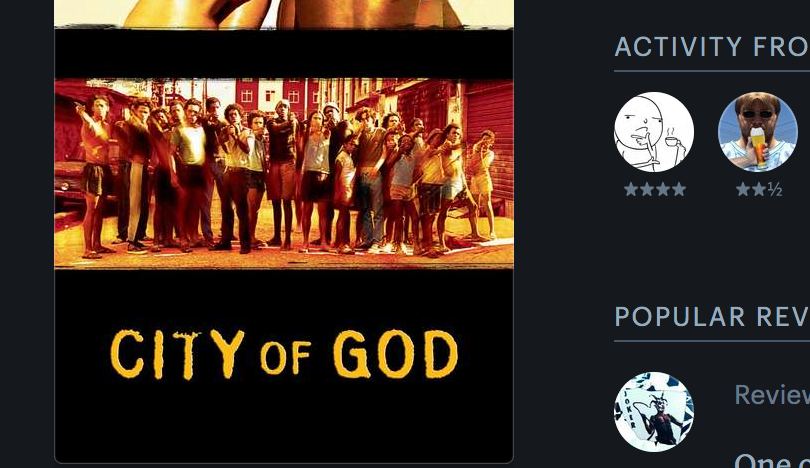The width and height of the screenshot is (810, 468).
Task: Click the black band above the crowd photo
Action: click(x=284, y=53)
